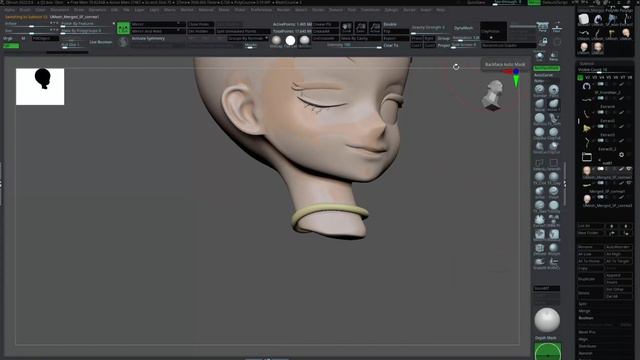This screenshot has width=640, height=360.
Task: Click the QuickSave button
Action: pyautogui.click(x=476, y=2)
